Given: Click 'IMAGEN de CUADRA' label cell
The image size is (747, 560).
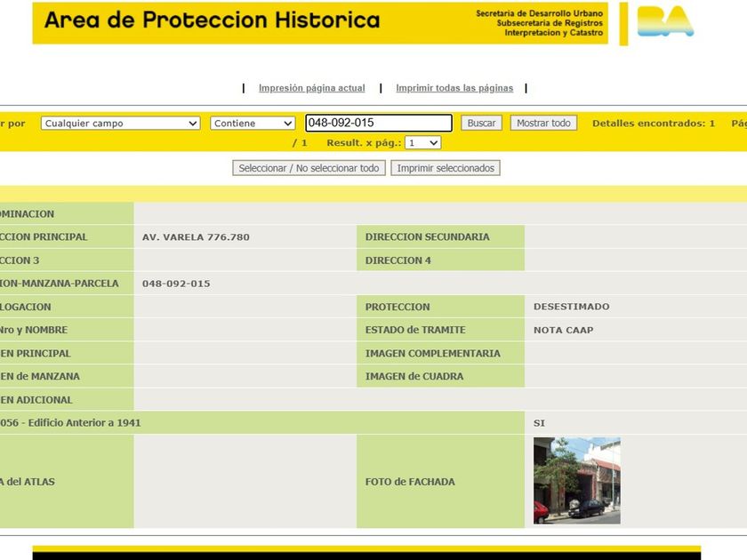Looking at the screenshot, I should click(441, 376).
